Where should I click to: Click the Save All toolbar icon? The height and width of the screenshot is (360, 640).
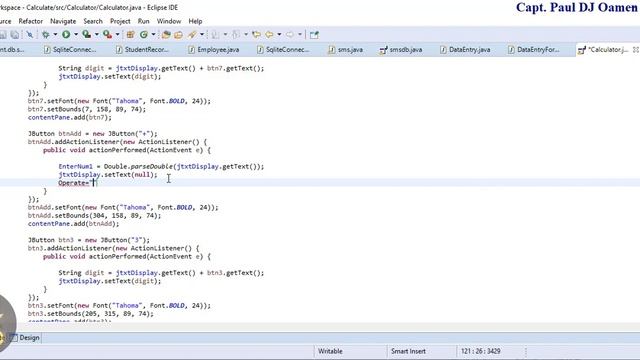(15, 35)
